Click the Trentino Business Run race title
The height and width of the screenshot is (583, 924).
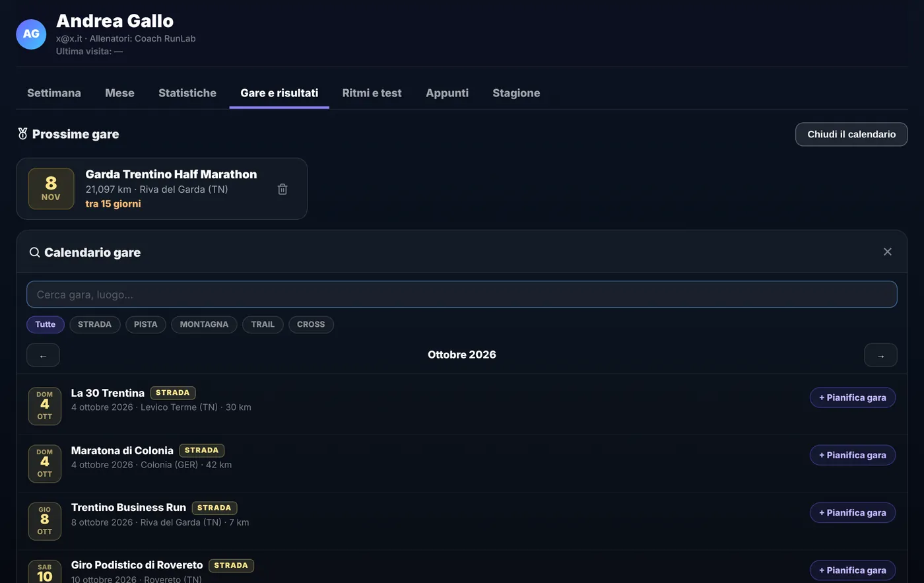129,508
